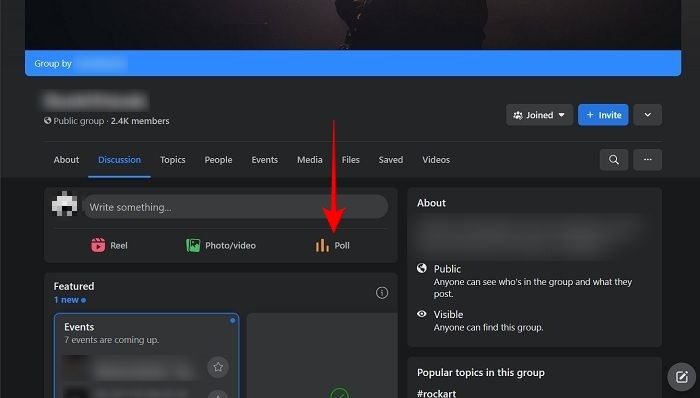This screenshot has width=700, height=398.
Task: Click the '7 events are coming up.' text
Action: (x=112, y=340)
